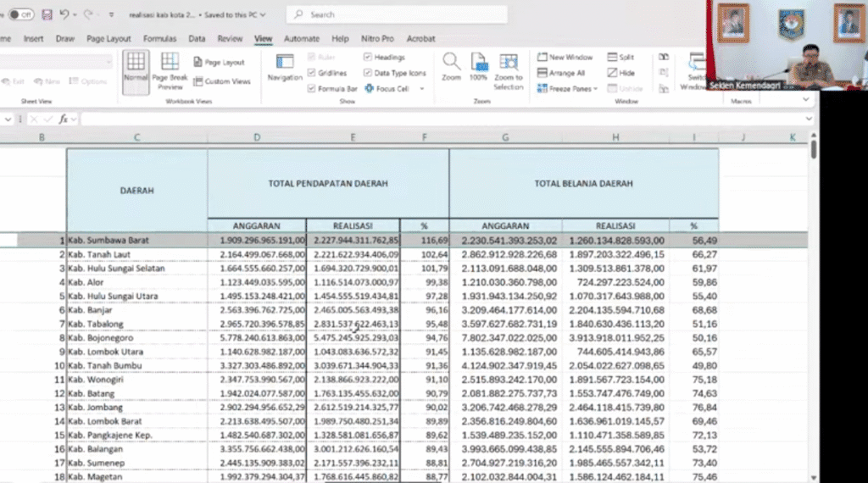Toggle the Headings checkbox
The image size is (868, 483).
pyautogui.click(x=368, y=58)
